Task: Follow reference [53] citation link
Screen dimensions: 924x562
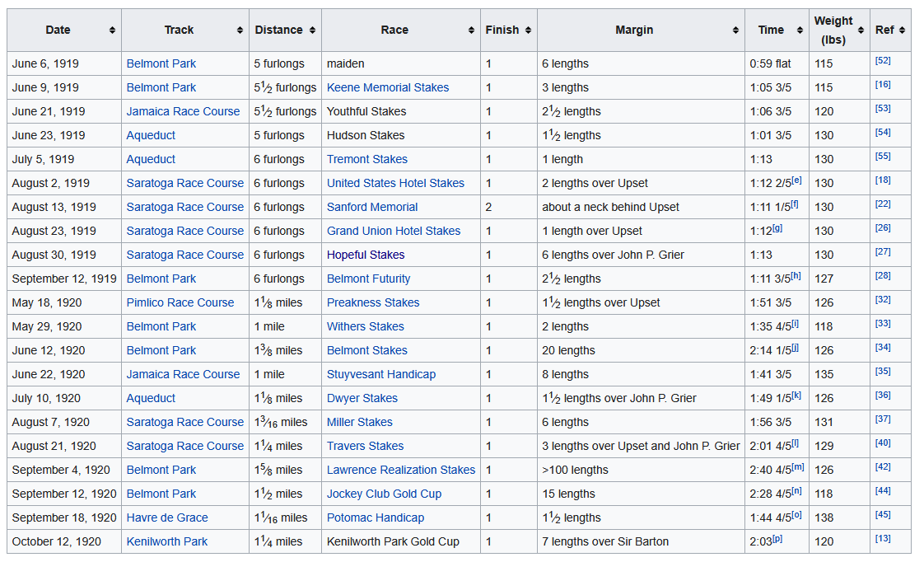Action: pyautogui.click(x=883, y=109)
